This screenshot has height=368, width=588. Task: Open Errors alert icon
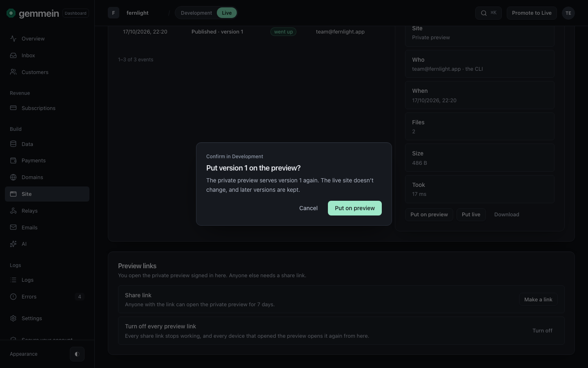(x=13, y=296)
